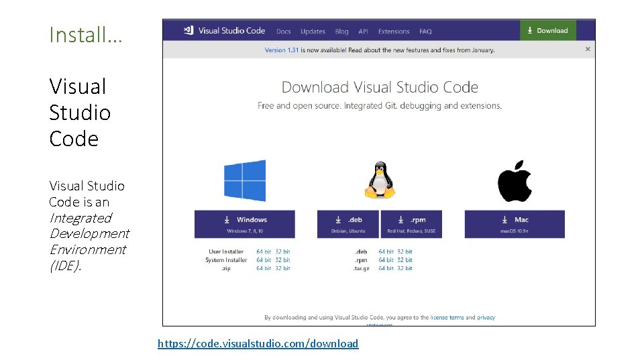Click Windows .zip 32 bit link
The image size is (644, 362).
coord(282,268)
